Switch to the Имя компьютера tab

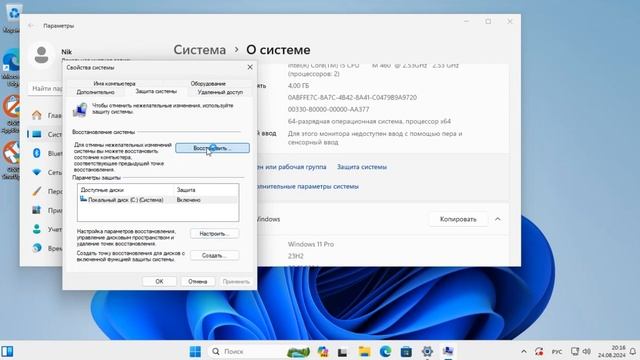tap(114, 83)
